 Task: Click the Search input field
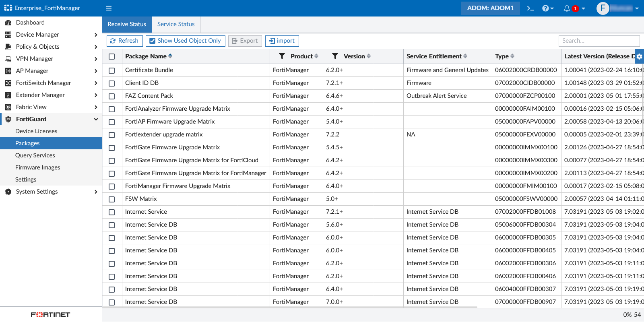pos(599,41)
